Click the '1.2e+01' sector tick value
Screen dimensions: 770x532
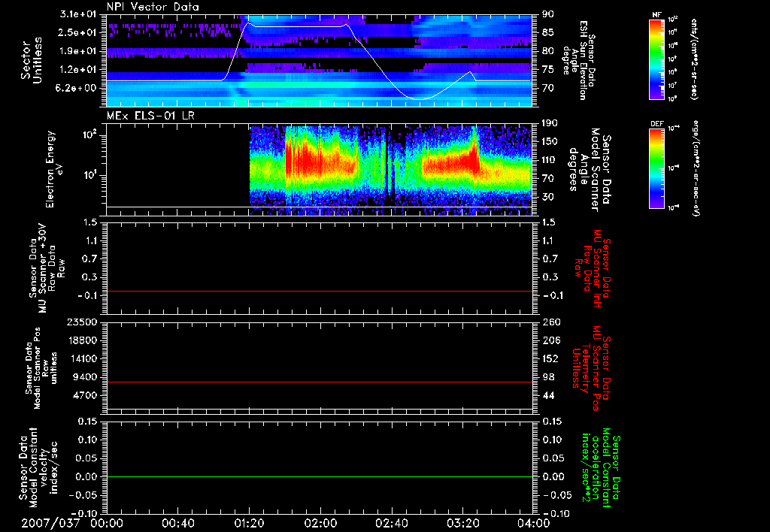(x=78, y=70)
